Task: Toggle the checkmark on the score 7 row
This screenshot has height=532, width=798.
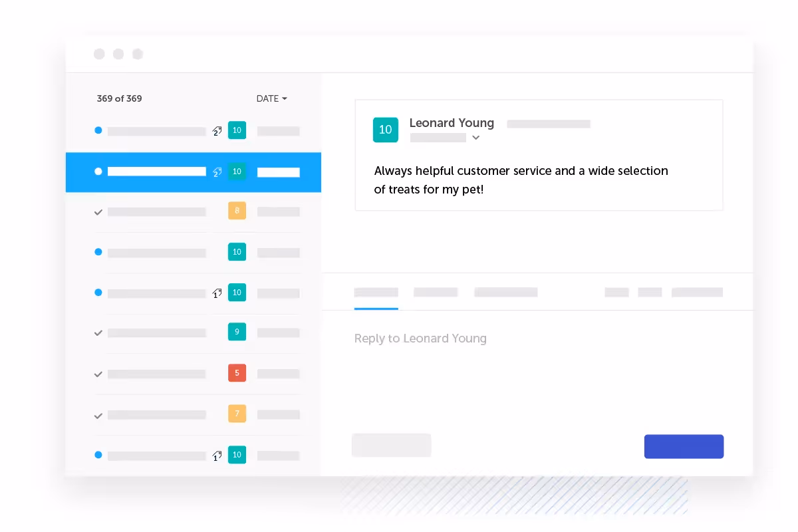Action: 98,416
